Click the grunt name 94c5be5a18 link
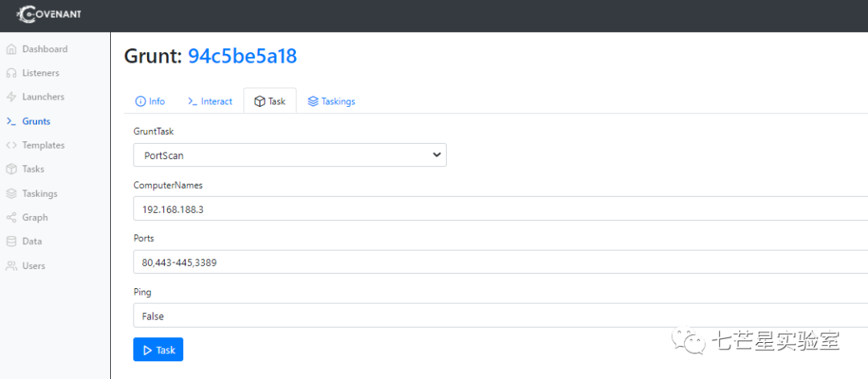This screenshot has width=868, height=379. pyautogui.click(x=243, y=56)
